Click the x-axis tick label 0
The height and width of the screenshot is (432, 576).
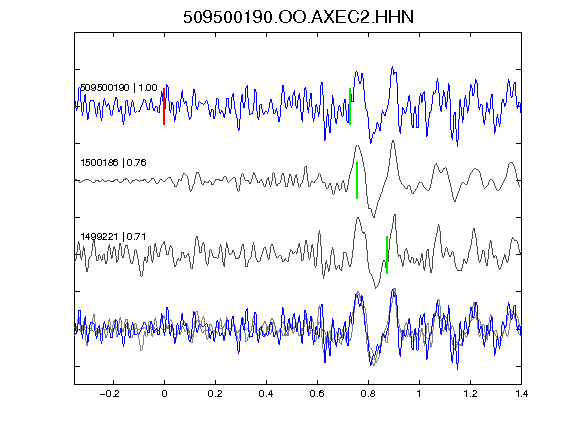164,394
